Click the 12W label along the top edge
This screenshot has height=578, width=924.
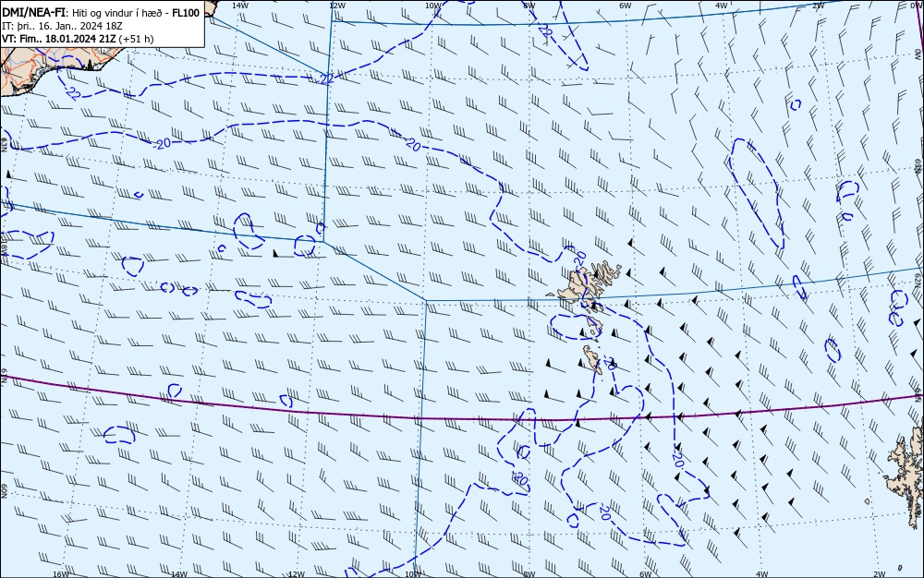(x=336, y=6)
